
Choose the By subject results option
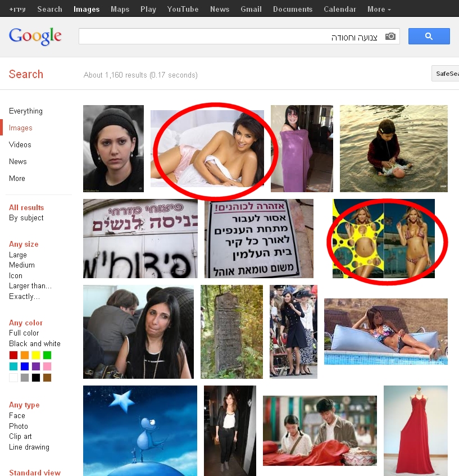click(26, 218)
